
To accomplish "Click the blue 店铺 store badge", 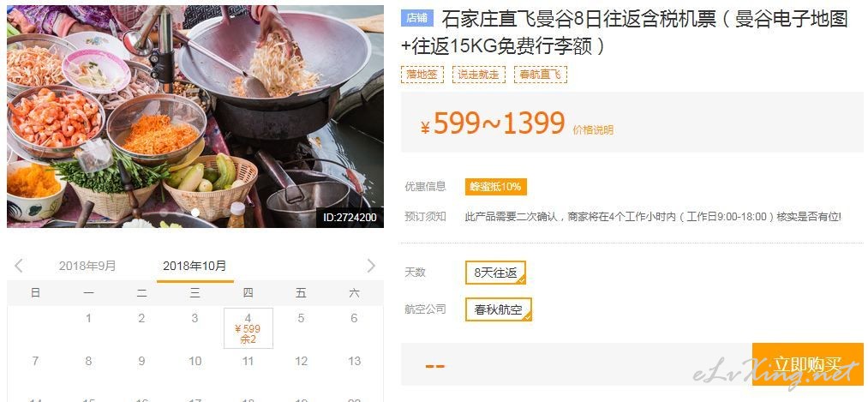I will (416, 18).
